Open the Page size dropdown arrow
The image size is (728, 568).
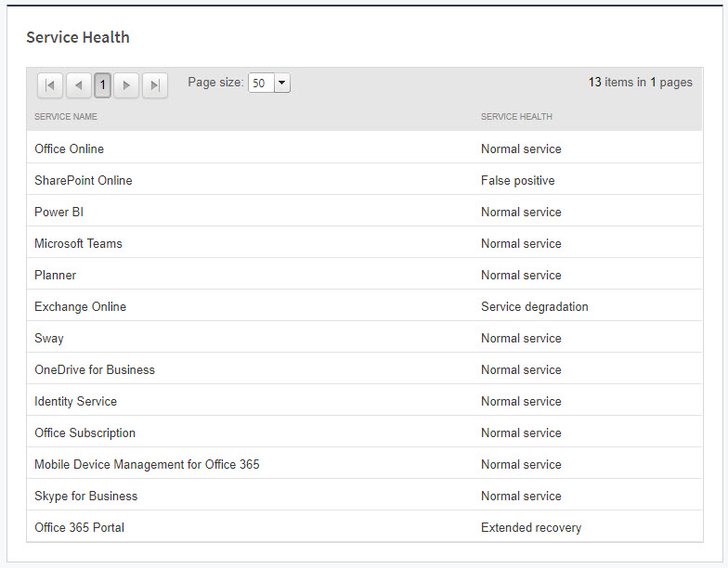tap(282, 84)
